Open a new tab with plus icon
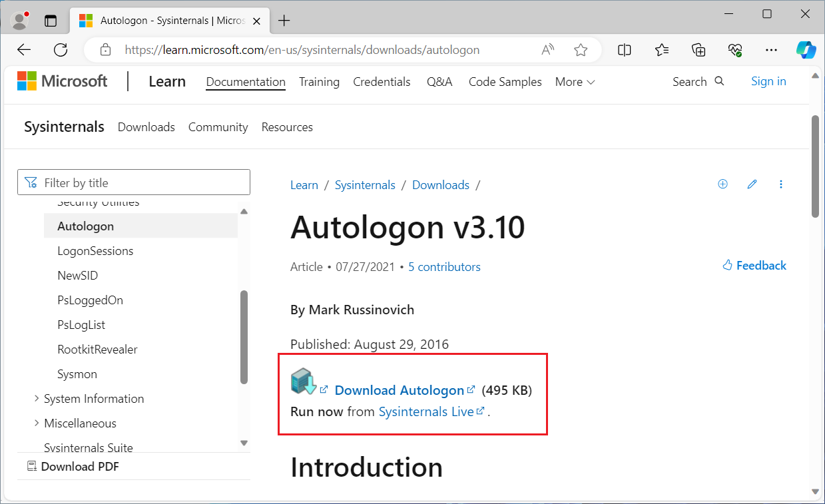This screenshot has height=504, width=825. click(284, 21)
